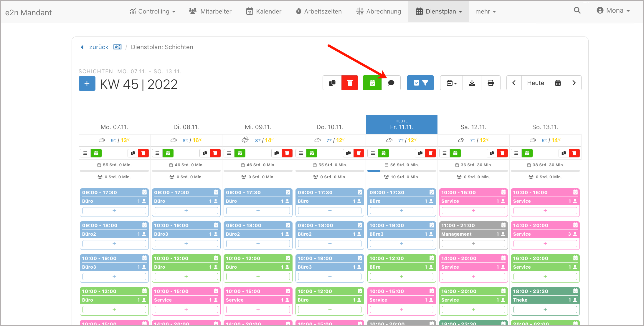Open the date picker calendar icon

pyautogui.click(x=558, y=83)
